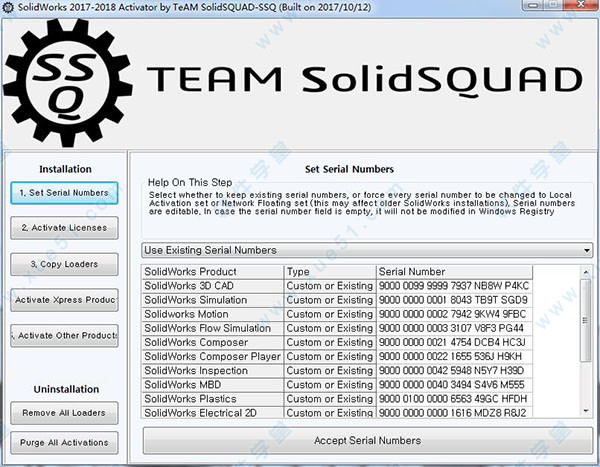Click the SSQ gear logo

(67, 82)
